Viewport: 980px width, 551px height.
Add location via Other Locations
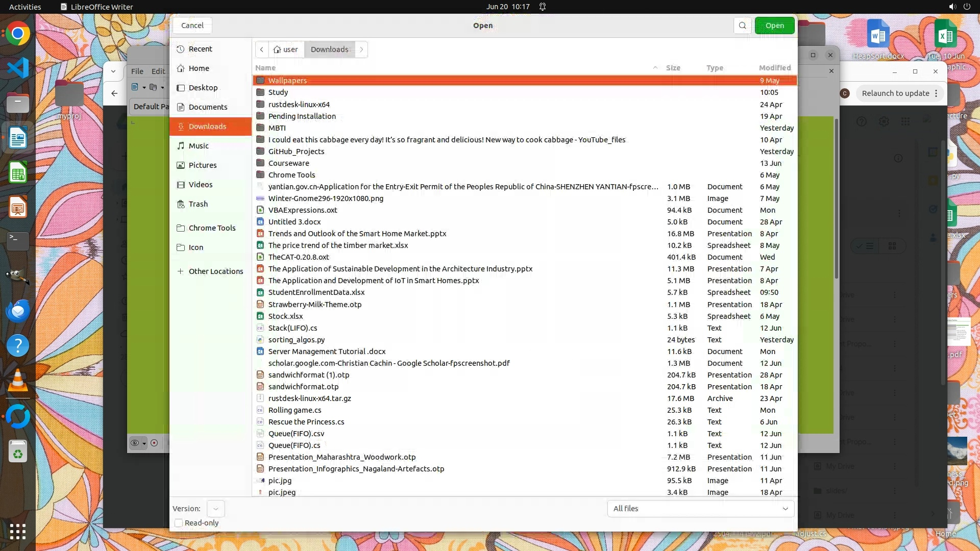215,271
